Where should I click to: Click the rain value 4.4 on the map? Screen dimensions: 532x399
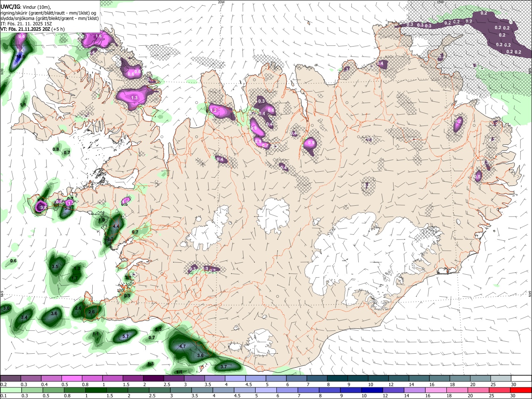click(116, 226)
